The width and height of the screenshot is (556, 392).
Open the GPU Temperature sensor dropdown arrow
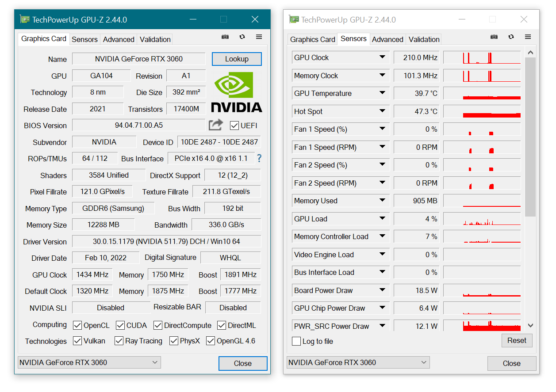point(382,93)
